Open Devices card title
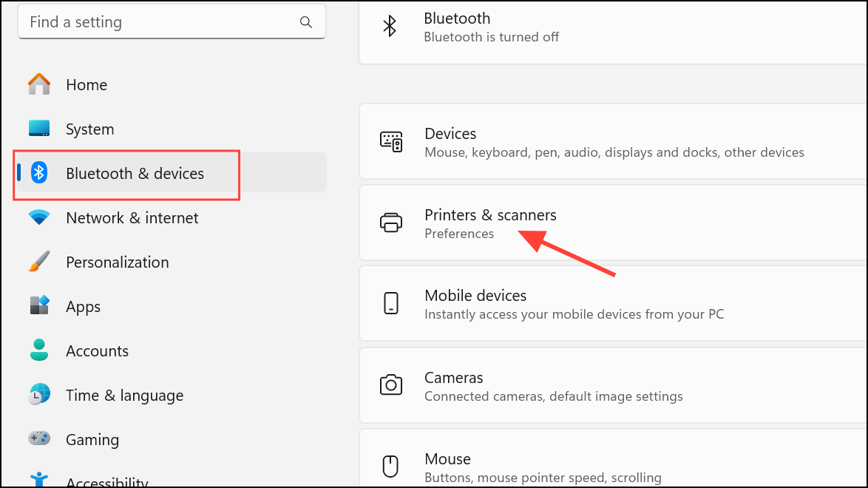This screenshot has width=868, height=488. click(x=450, y=134)
